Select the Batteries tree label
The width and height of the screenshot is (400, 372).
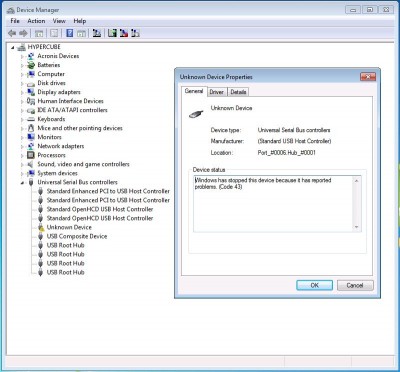(x=49, y=65)
